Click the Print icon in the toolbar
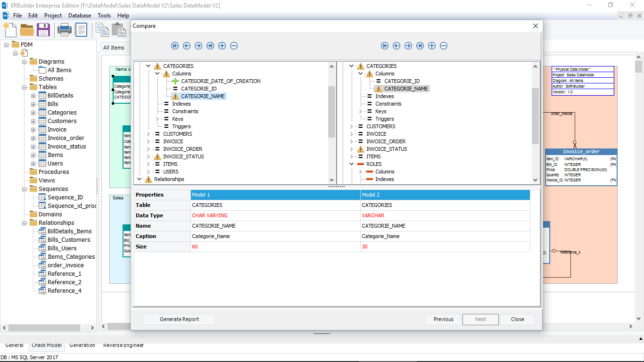This screenshot has height=362, width=644. click(x=65, y=29)
